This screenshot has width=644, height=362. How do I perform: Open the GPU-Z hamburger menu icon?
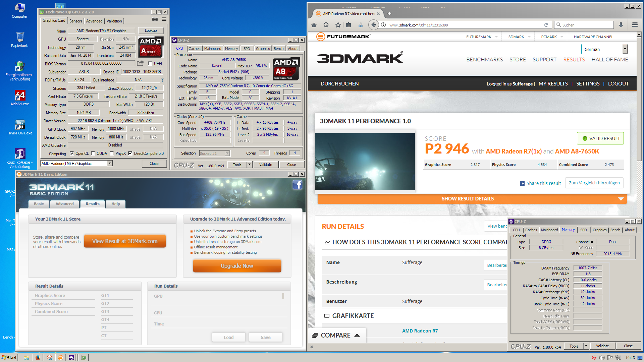[164, 20]
